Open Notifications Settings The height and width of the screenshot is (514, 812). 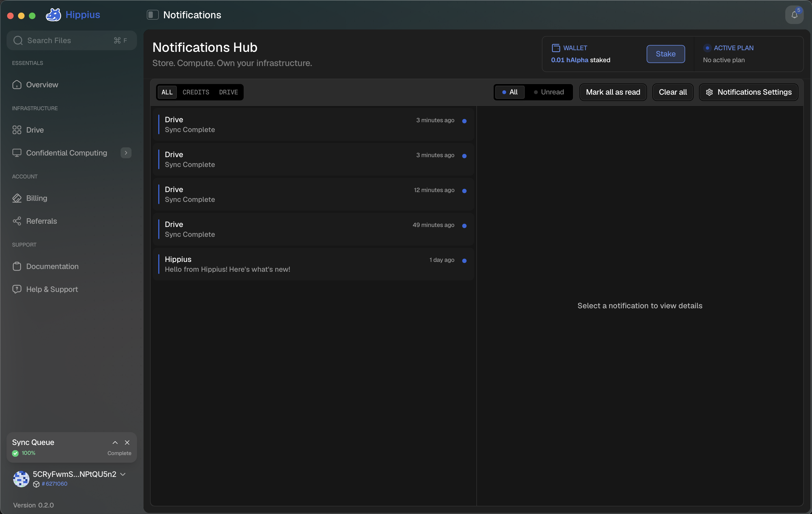click(748, 92)
